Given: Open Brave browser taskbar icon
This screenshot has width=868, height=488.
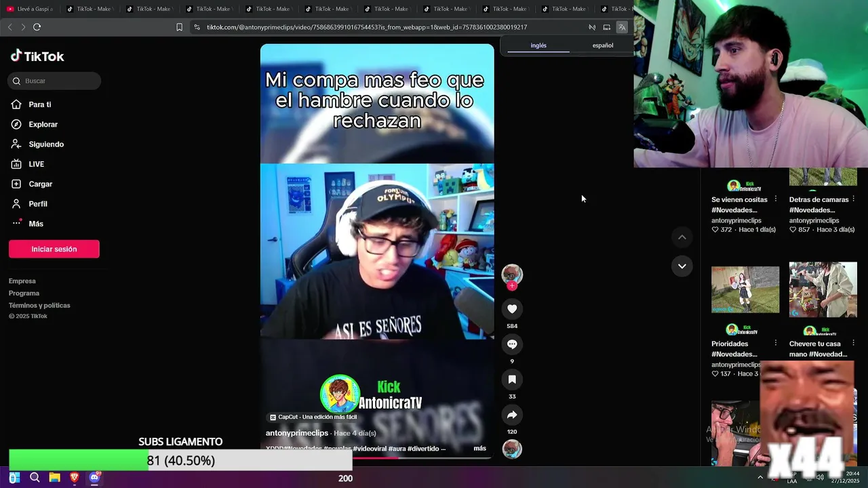Looking at the screenshot, I should tap(75, 478).
